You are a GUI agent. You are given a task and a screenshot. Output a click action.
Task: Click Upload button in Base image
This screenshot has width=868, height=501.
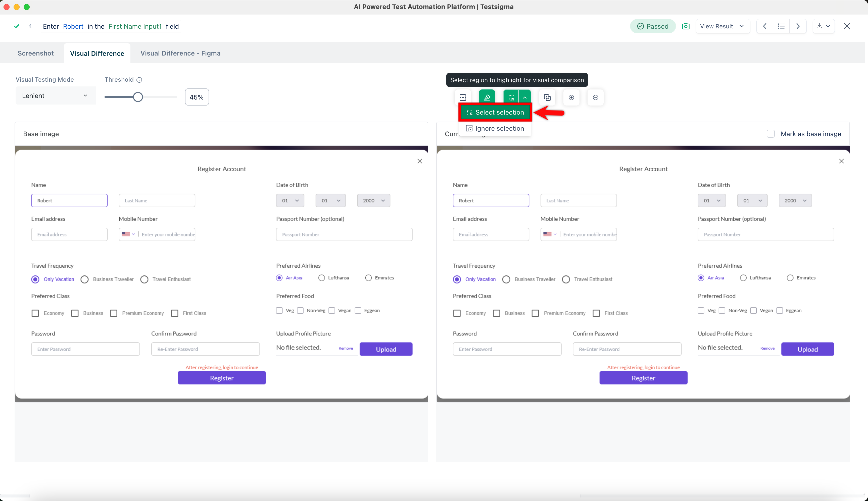tap(386, 349)
